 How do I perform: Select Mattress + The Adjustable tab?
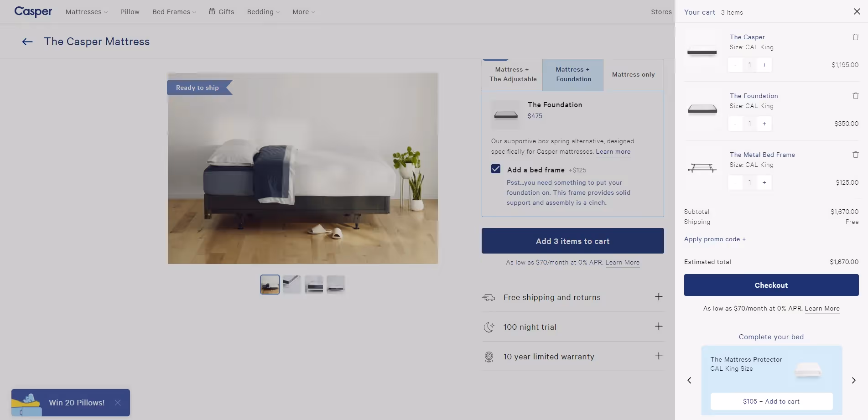click(513, 74)
